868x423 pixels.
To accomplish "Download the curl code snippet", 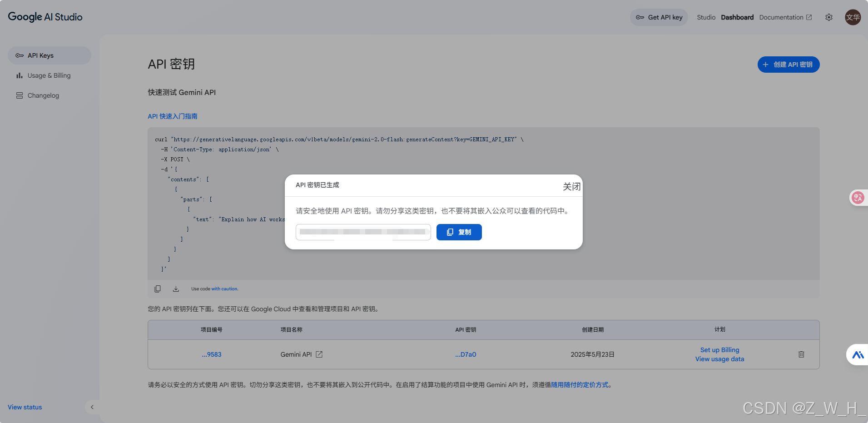I will (x=176, y=289).
